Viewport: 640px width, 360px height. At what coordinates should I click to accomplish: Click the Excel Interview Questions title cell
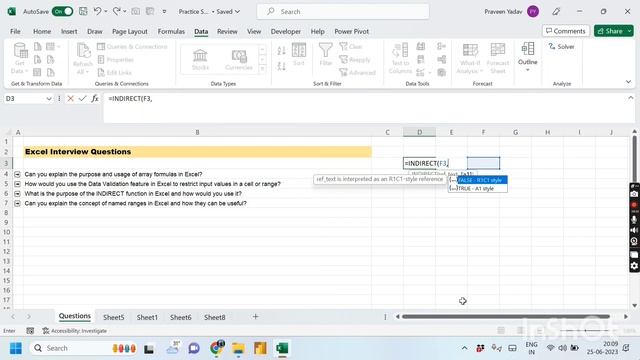[x=198, y=152]
